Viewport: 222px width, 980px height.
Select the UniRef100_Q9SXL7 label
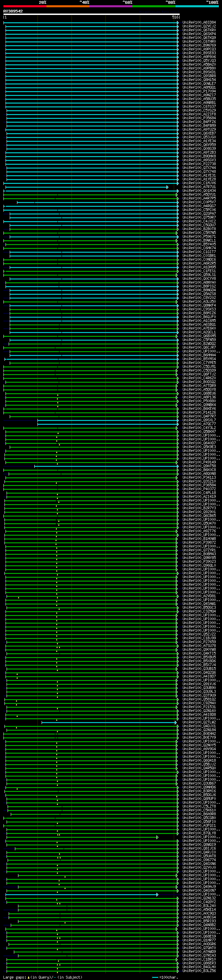coord(199,420)
